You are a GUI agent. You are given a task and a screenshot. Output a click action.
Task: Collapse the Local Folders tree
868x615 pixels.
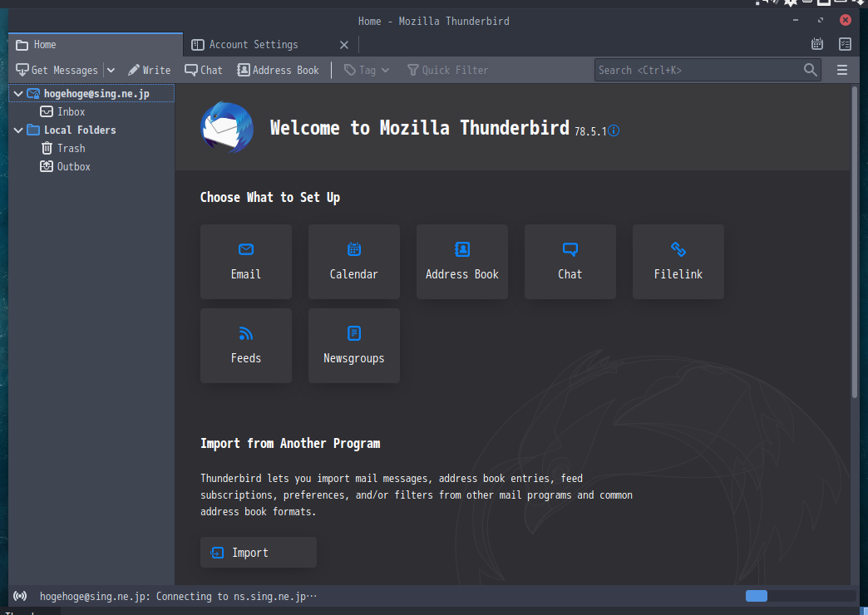click(18, 130)
